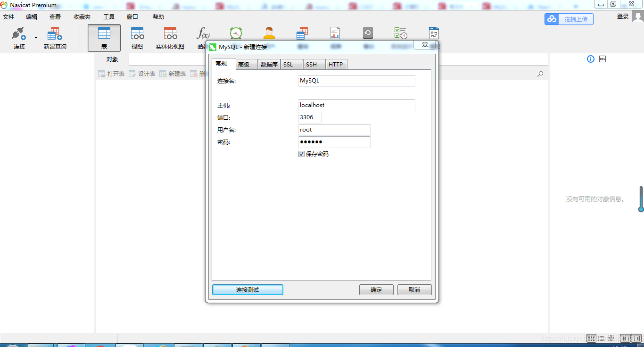
Task: Click the 新建表 (New Table) action
Action: pos(173,74)
